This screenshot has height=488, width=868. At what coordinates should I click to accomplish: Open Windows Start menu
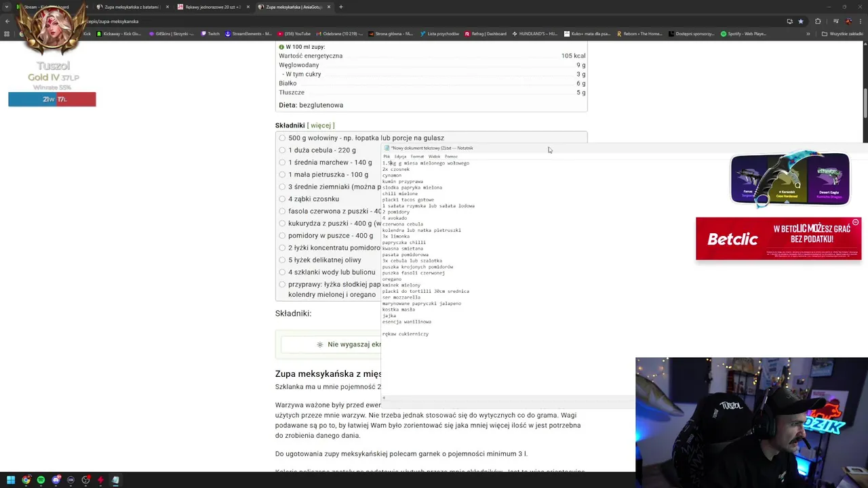point(10,480)
